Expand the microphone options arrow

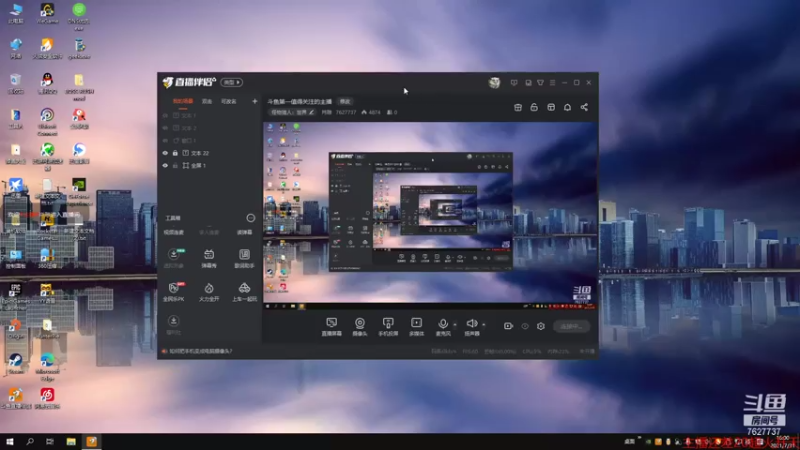pyautogui.click(x=455, y=324)
